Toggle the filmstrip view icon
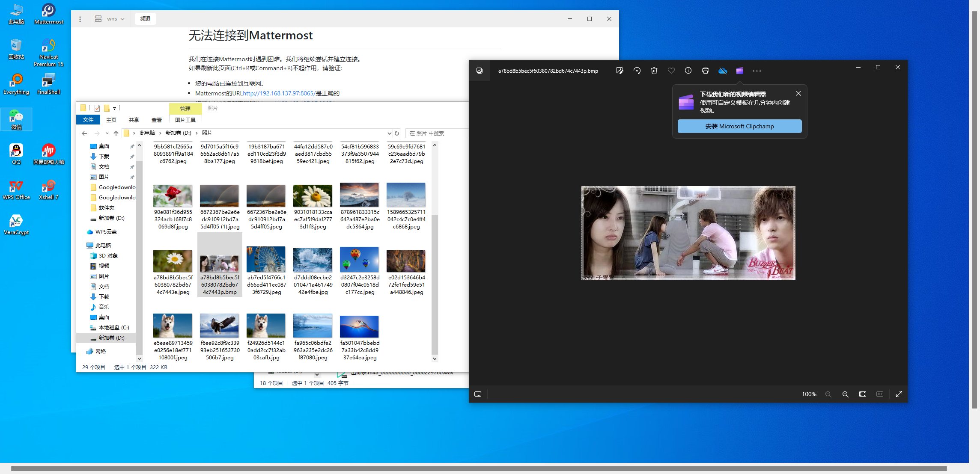Screen dimensions: 980x474 [x=478, y=394]
